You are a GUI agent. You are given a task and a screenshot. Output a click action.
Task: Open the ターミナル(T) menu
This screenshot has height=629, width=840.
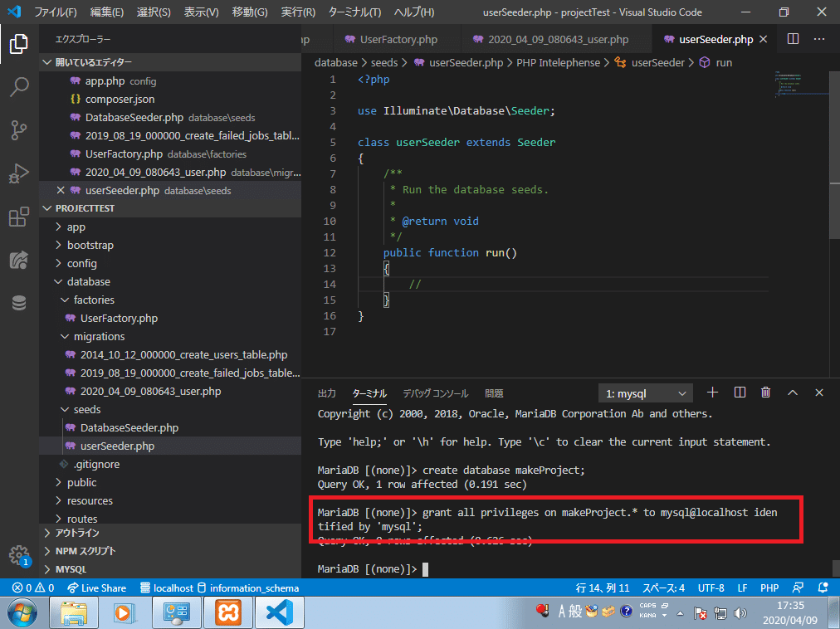[354, 12]
